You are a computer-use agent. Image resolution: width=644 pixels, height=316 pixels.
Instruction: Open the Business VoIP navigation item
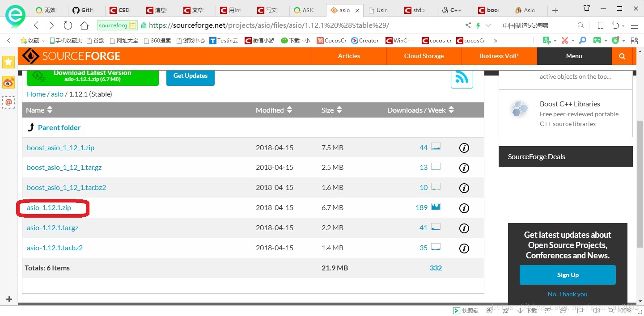499,56
